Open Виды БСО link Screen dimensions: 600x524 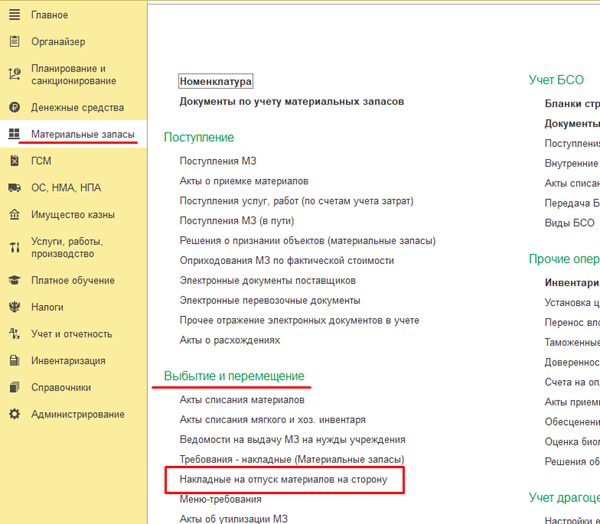pyautogui.click(x=569, y=223)
